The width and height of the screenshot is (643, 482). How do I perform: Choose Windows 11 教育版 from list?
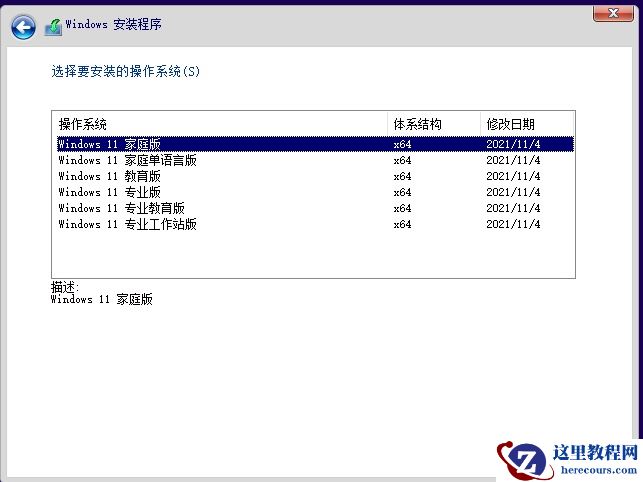[x=315, y=176]
